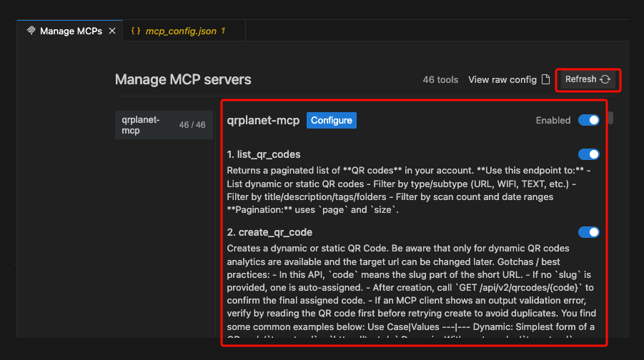
Task: Click the Manage MCPs tab icon
Action: click(31, 31)
